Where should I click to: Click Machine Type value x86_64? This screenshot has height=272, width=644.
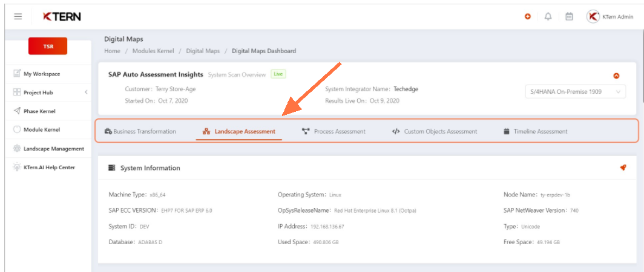(158, 195)
